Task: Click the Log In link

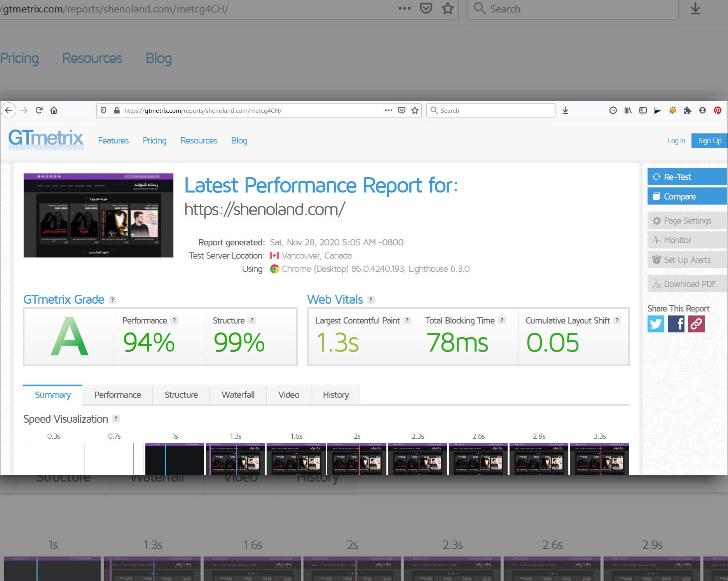Action: (676, 141)
